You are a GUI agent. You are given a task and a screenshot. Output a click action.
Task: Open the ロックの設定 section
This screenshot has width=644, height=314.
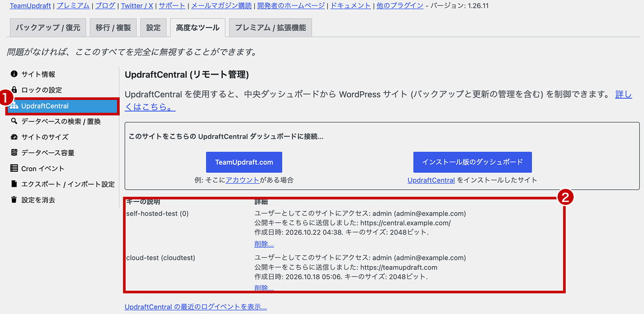(42, 90)
